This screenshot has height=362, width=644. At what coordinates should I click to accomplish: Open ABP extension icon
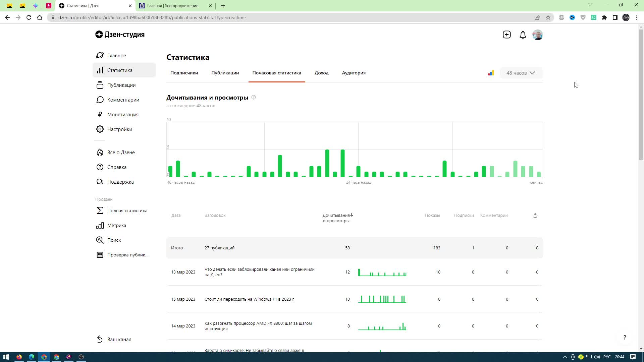click(x=561, y=17)
